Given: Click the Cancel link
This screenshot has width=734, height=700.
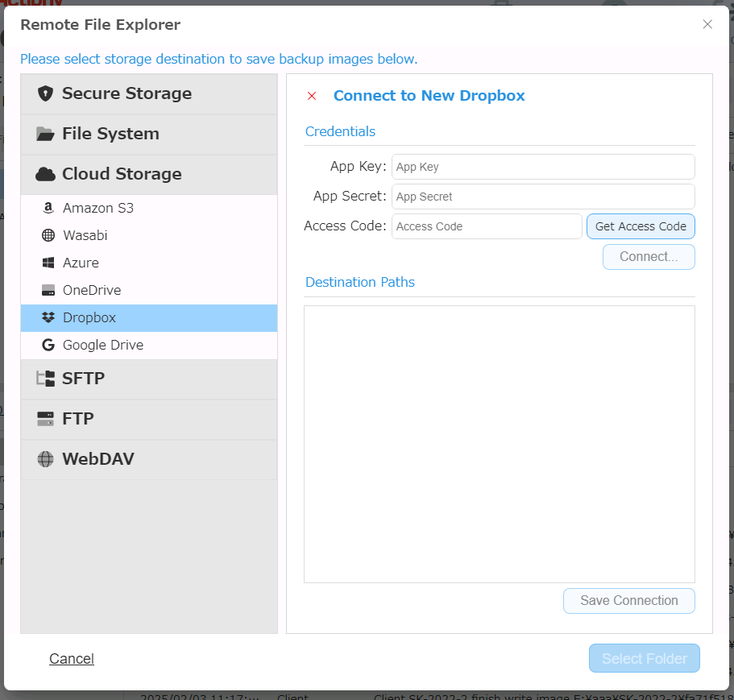Looking at the screenshot, I should [x=72, y=659].
